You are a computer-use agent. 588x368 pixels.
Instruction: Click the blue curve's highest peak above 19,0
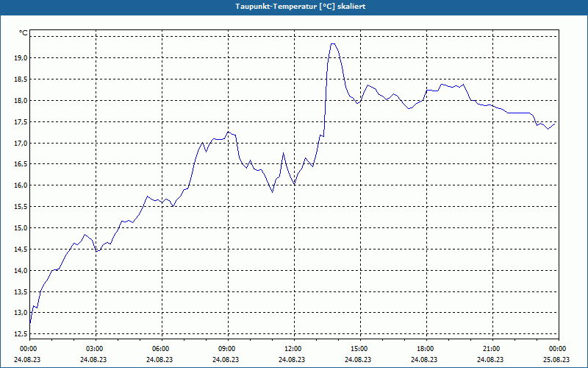tap(333, 44)
